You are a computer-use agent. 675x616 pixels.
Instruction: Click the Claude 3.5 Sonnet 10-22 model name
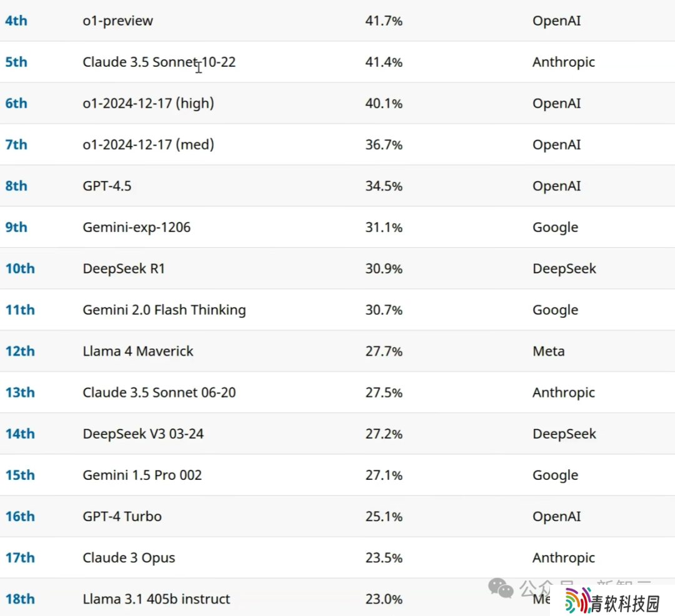(x=159, y=62)
